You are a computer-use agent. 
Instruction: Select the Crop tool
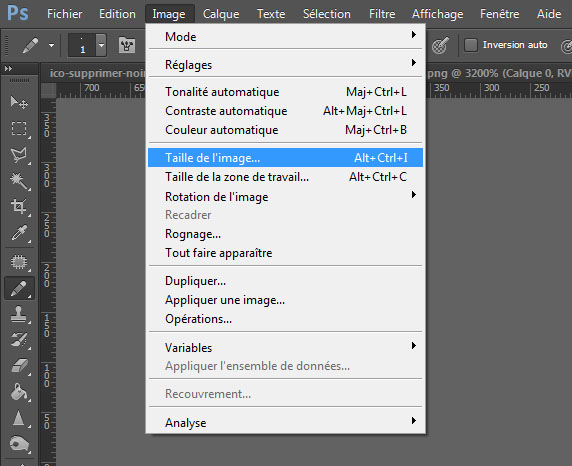(x=19, y=207)
